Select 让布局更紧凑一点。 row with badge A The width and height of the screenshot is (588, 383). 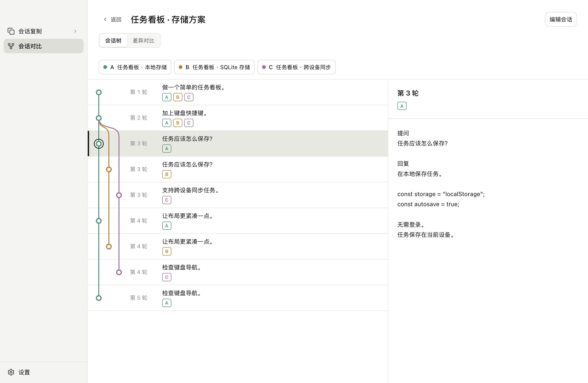pos(238,221)
